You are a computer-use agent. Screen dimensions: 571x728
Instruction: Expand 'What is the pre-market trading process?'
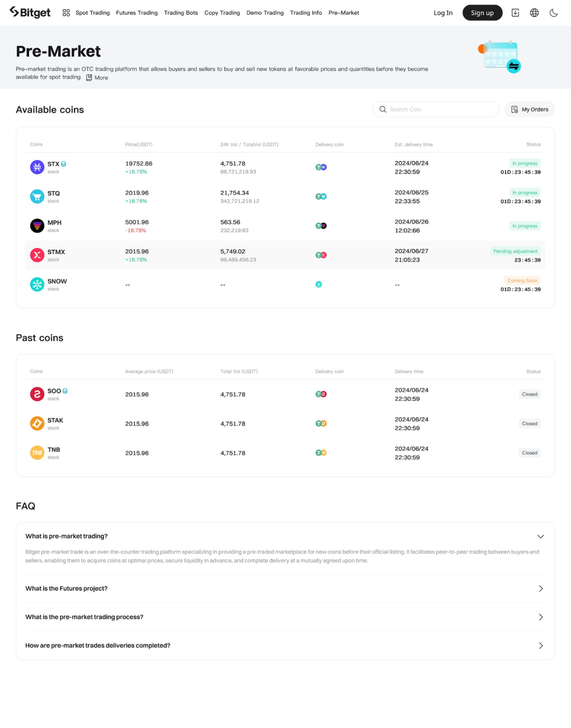point(540,617)
